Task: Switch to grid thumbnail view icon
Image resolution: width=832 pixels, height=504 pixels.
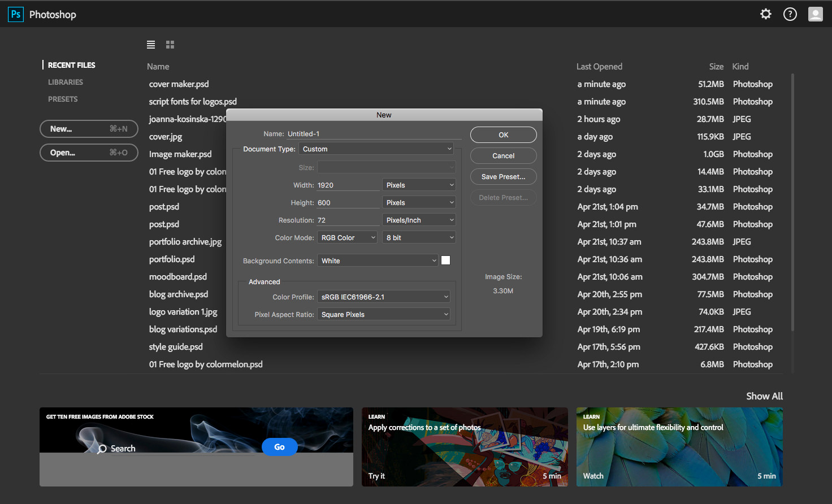Action: (x=170, y=45)
